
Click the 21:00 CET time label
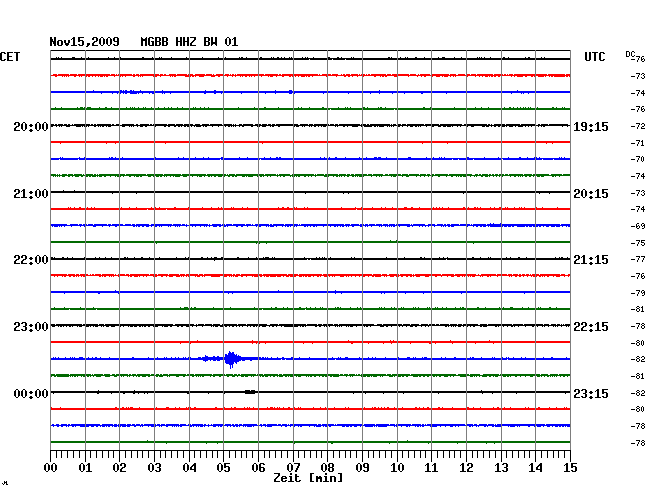[x=31, y=194]
